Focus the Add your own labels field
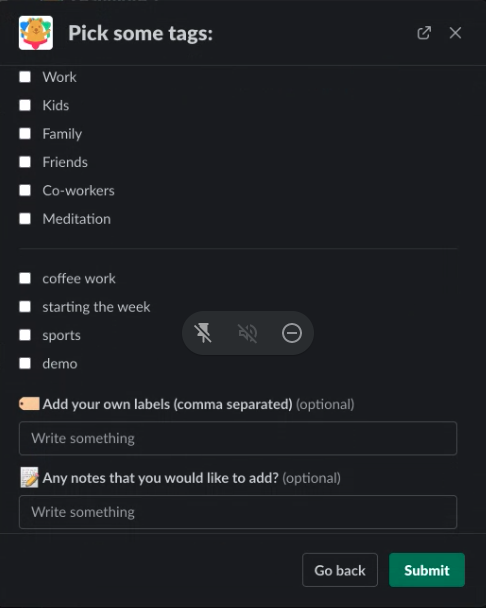The width and height of the screenshot is (486, 608). tap(238, 438)
